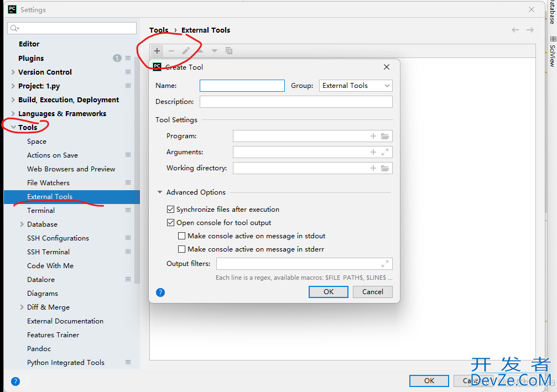Viewport: 557px width, 392px height.
Task: Expand the Diff & Merge node
Action: (x=22, y=307)
